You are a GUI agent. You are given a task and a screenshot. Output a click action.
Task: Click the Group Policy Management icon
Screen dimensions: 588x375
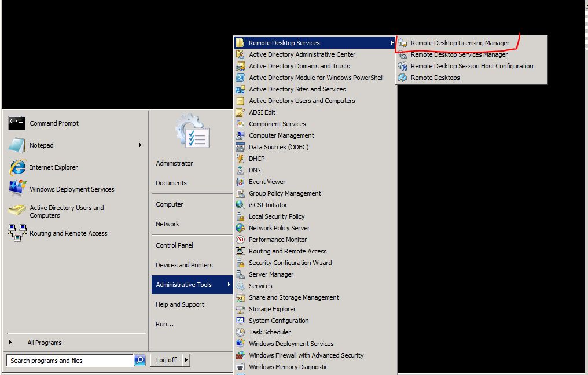[240, 193]
